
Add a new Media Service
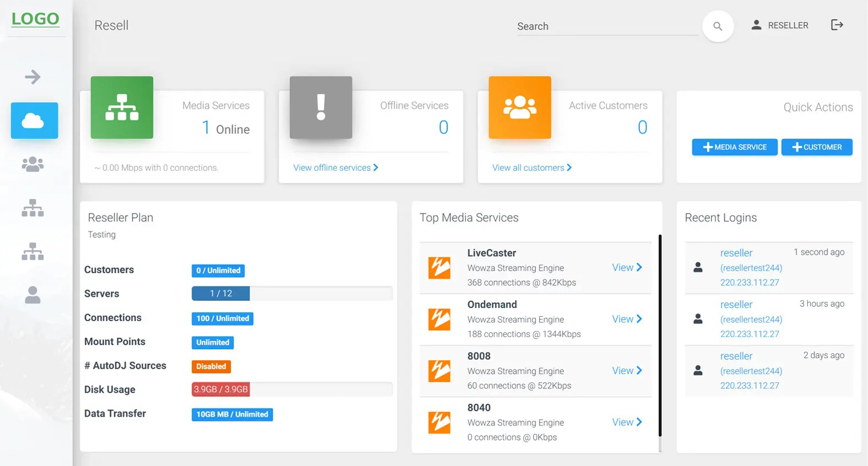click(735, 147)
